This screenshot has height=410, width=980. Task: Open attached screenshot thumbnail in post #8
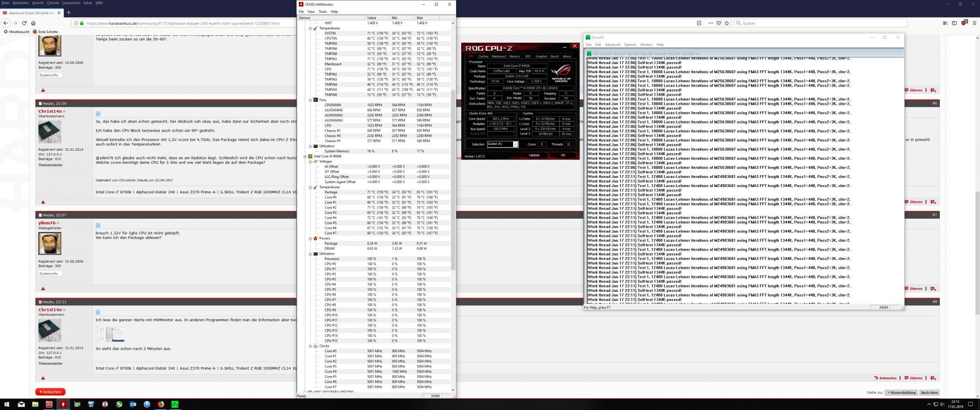pos(110,334)
